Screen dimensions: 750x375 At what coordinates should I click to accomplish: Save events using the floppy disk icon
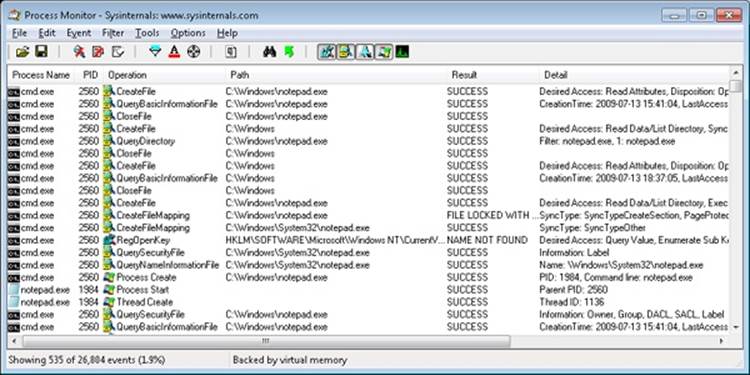[42, 52]
